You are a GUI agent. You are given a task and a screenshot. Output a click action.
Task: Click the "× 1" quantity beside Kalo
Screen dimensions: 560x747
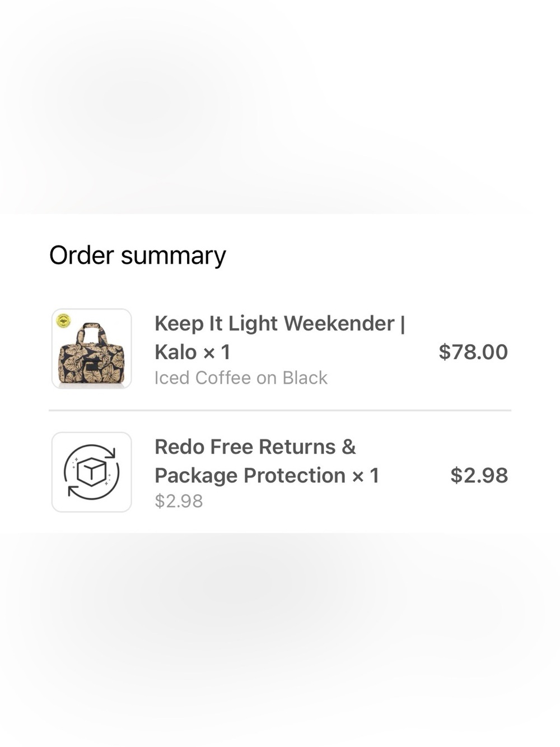pyautogui.click(x=217, y=352)
